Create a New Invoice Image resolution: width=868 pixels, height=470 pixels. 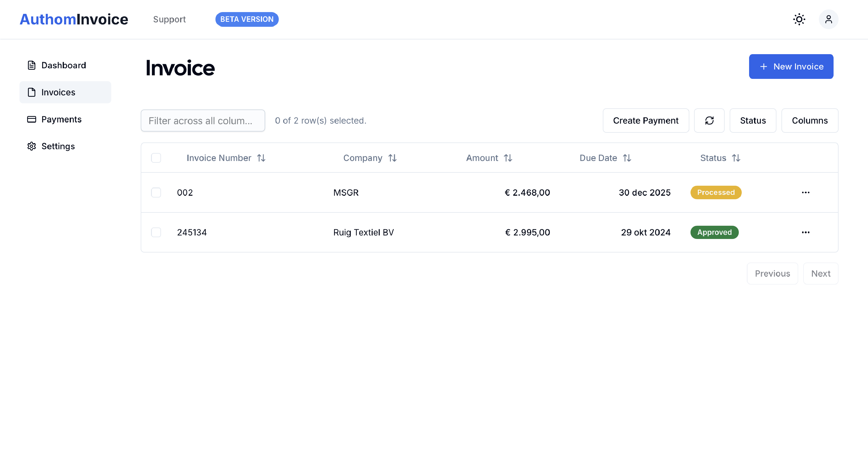click(791, 67)
